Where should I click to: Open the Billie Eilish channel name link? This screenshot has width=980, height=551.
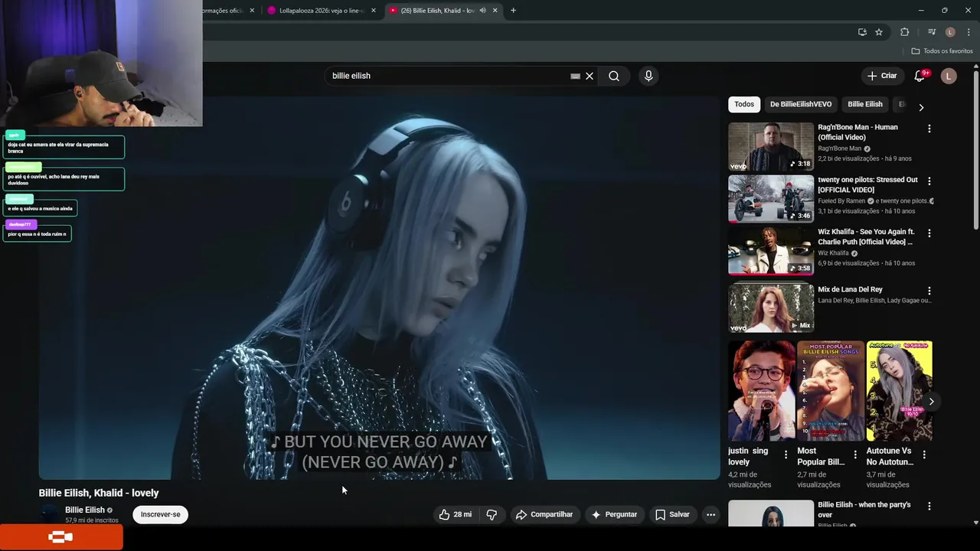(85, 510)
